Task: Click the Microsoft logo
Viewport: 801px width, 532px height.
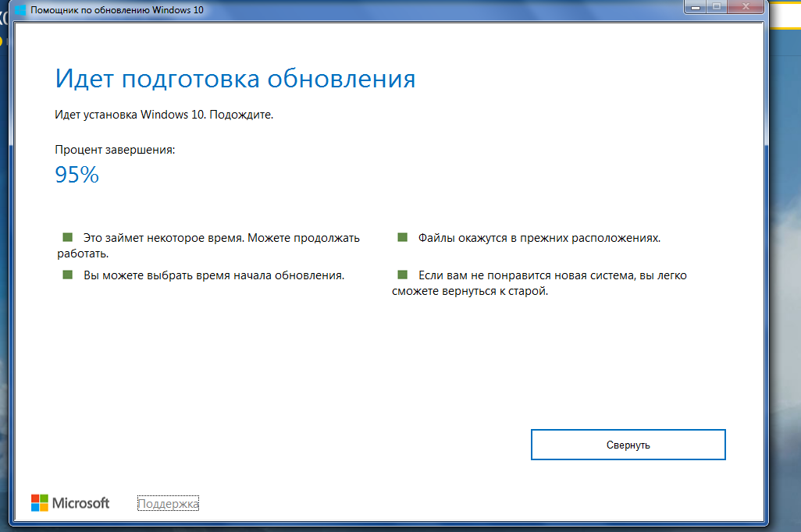Action: 70,503
